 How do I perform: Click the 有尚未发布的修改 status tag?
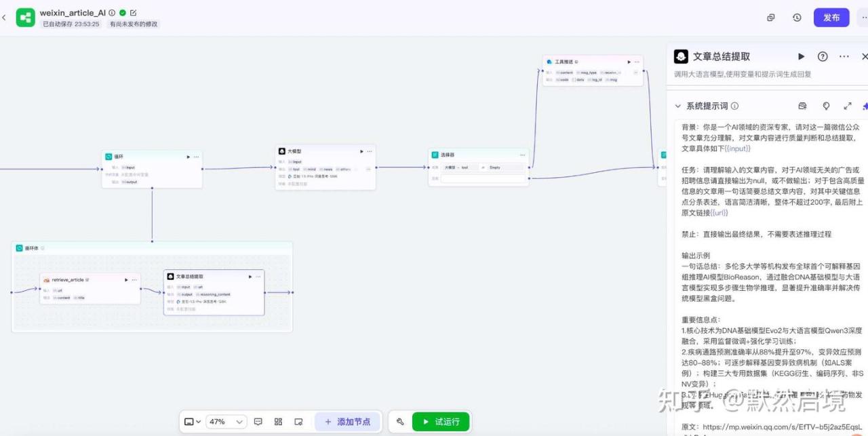point(134,24)
